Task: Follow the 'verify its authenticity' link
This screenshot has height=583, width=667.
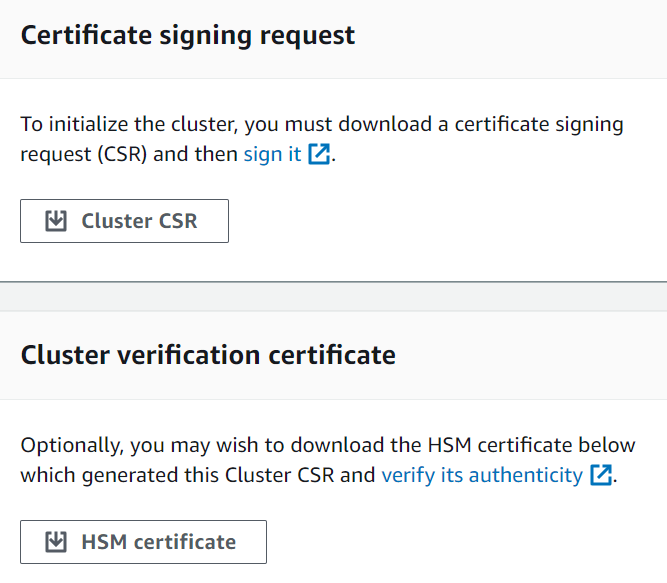Action: click(481, 475)
